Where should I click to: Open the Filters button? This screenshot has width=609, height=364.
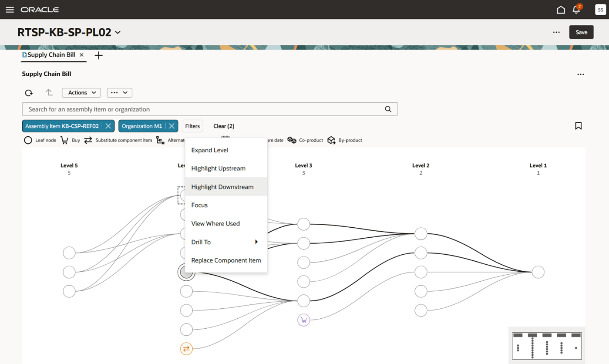pos(192,126)
